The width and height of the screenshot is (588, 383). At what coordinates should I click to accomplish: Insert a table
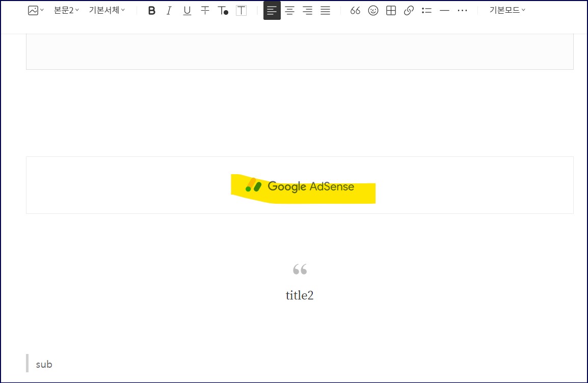[391, 11]
